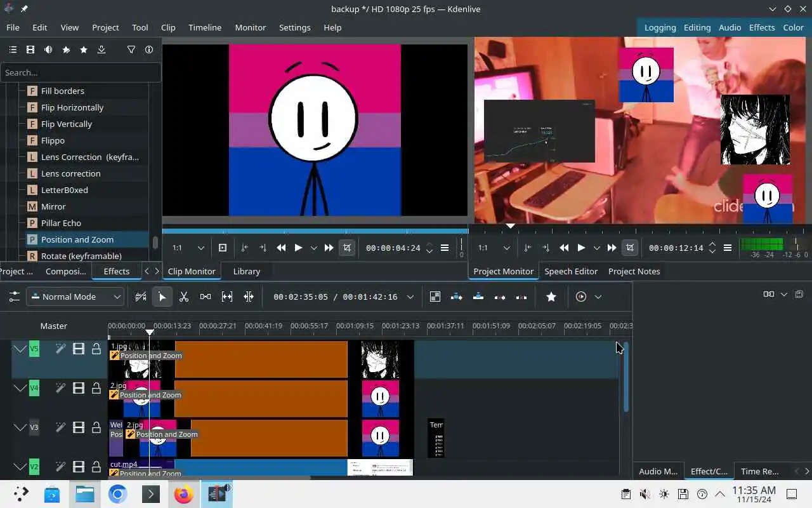The image size is (812, 508).
Task: Show main effects category icon
Action: 12,50
